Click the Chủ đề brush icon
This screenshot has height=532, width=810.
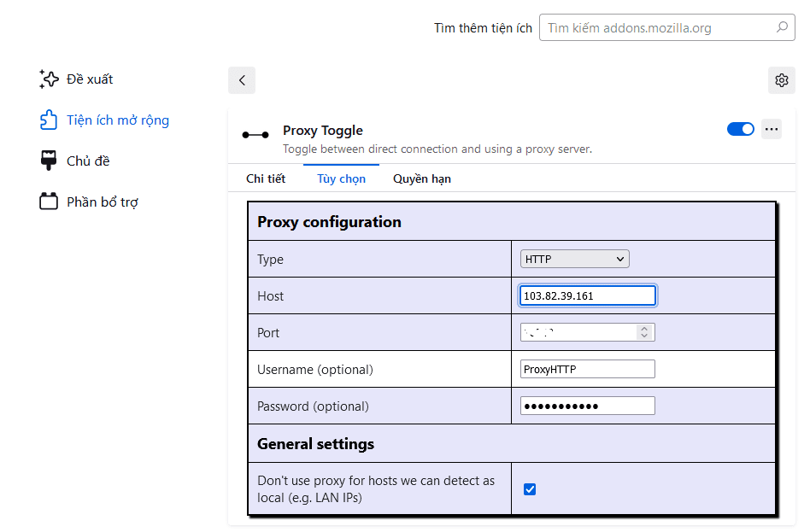point(49,161)
